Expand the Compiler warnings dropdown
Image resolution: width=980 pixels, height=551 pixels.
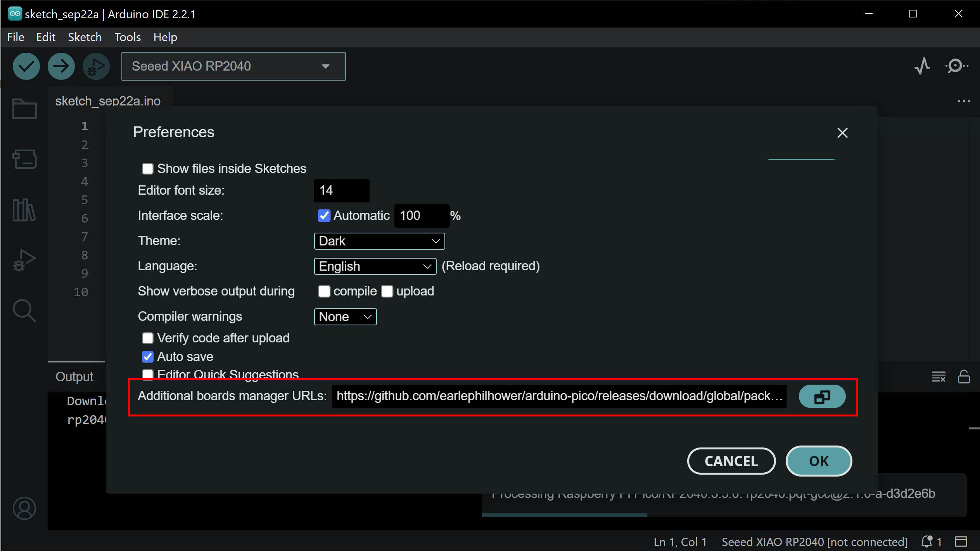pyautogui.click(x=345, y=316)
